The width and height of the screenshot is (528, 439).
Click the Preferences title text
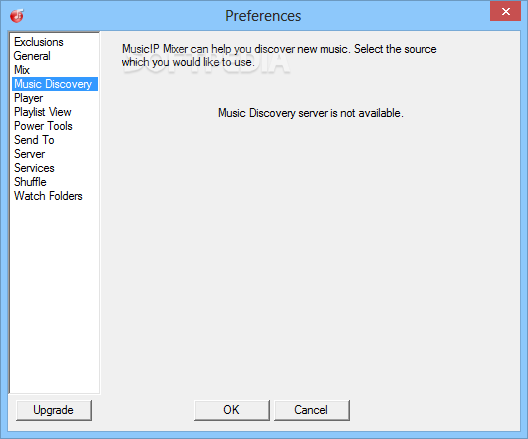click(263, 16)
